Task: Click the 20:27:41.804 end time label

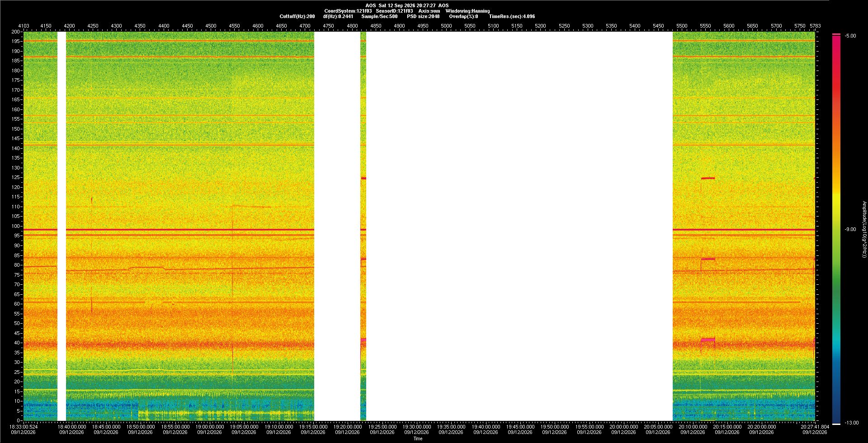Action: pos(815,427)
